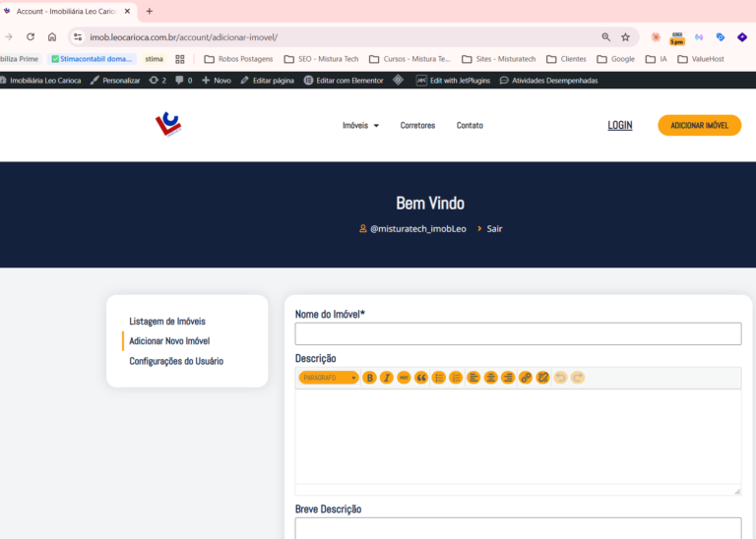Image resolution: width=756 pixels, height=539 pixels.
Task: Click the Adicionar Imóvel orange button
Action: click(x=699, y=125)
